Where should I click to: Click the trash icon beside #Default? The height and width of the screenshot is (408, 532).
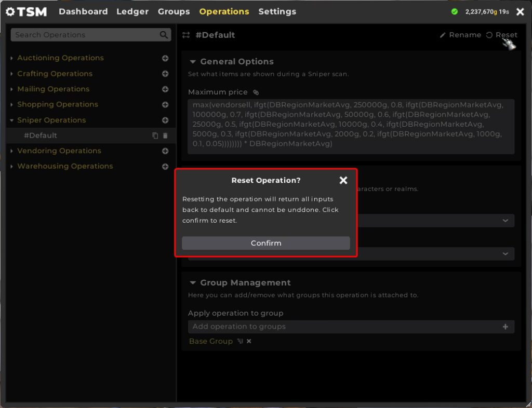(x=165, y=135)
